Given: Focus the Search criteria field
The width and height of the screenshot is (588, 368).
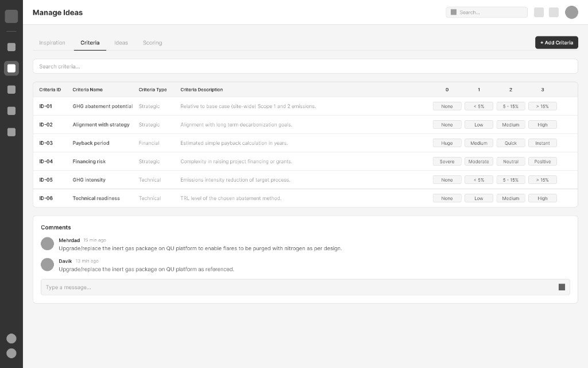Looking at the screenshot, I should (x=305, y=67).
